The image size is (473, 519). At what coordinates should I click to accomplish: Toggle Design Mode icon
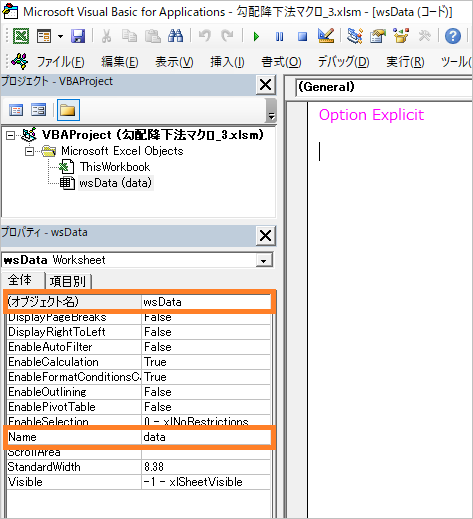pyautogui.click(x=326, y=36)
